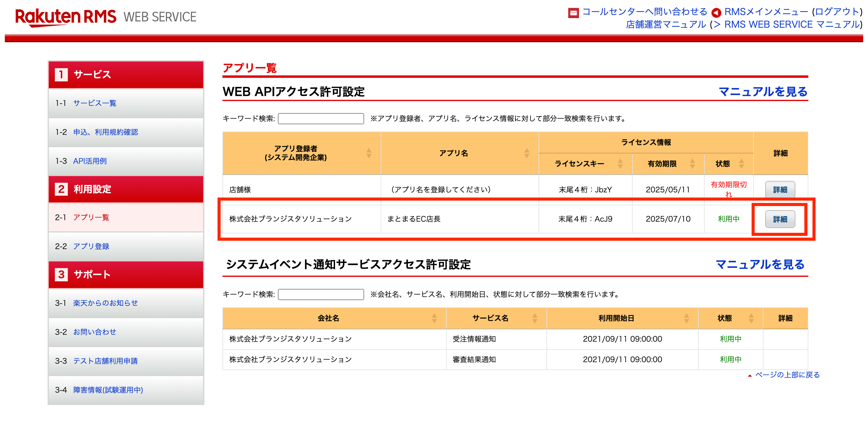Open コールセンターへ問い合わせる link
The width and height of the screenshot is (868, 424).
645,12
